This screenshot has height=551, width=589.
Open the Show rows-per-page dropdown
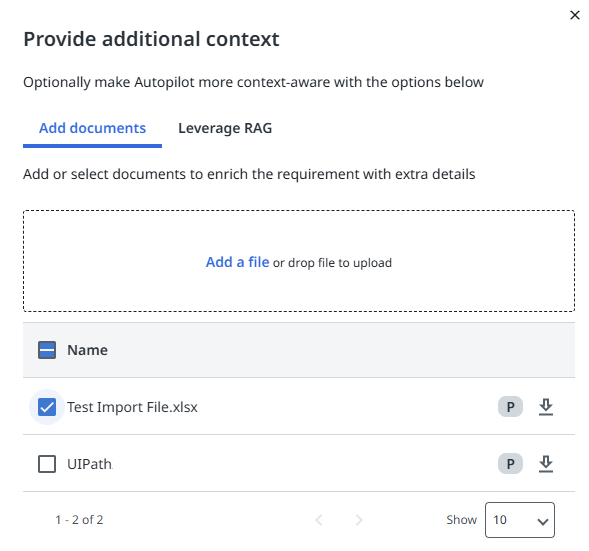[x=520, y=520]
